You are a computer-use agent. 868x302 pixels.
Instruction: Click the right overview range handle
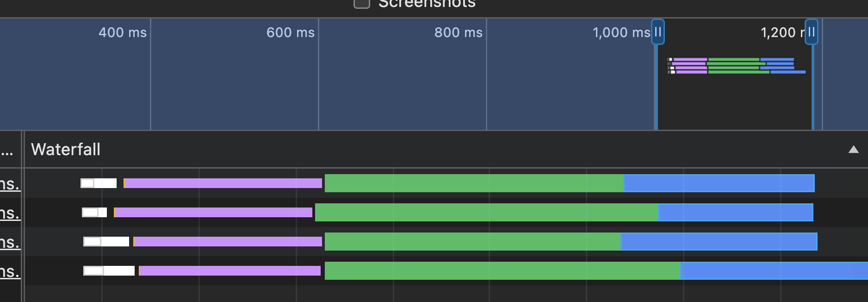pyautogui.click(x=812, y=32)
